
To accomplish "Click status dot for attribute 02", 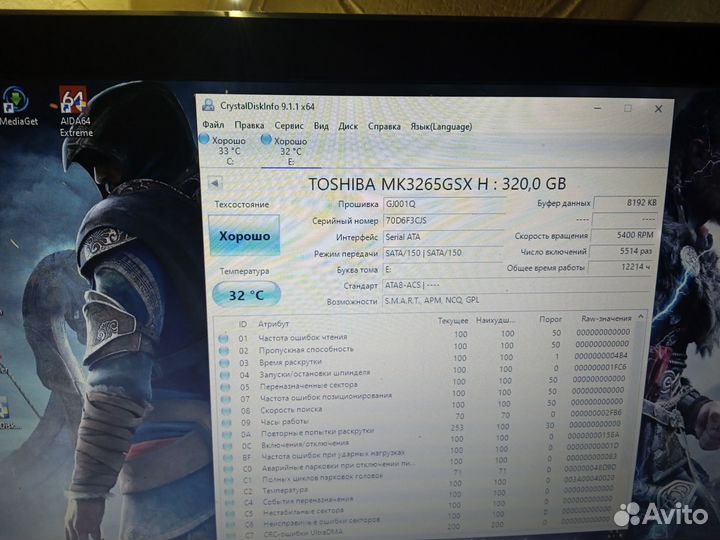I will 224,351.
